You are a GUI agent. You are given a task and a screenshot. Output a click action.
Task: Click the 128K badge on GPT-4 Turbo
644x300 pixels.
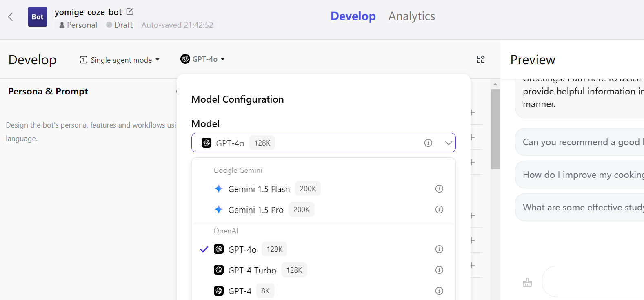294,270
